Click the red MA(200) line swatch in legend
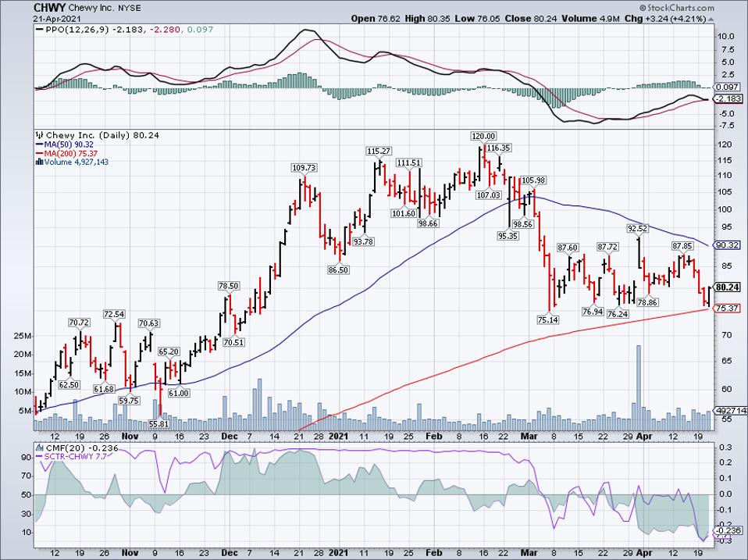Viewport: 748px width, 560px height. click(40, 153)
